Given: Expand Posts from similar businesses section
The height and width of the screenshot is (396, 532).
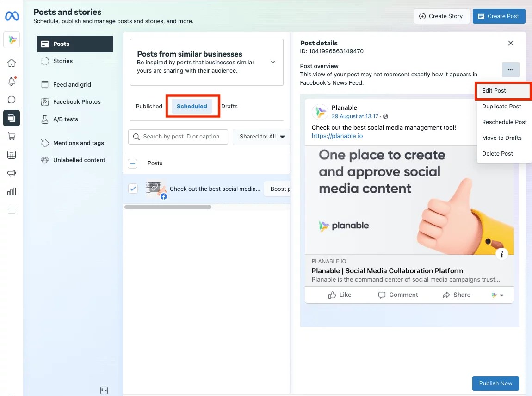Looking at the screenshot, I should (x=272, y=63).
